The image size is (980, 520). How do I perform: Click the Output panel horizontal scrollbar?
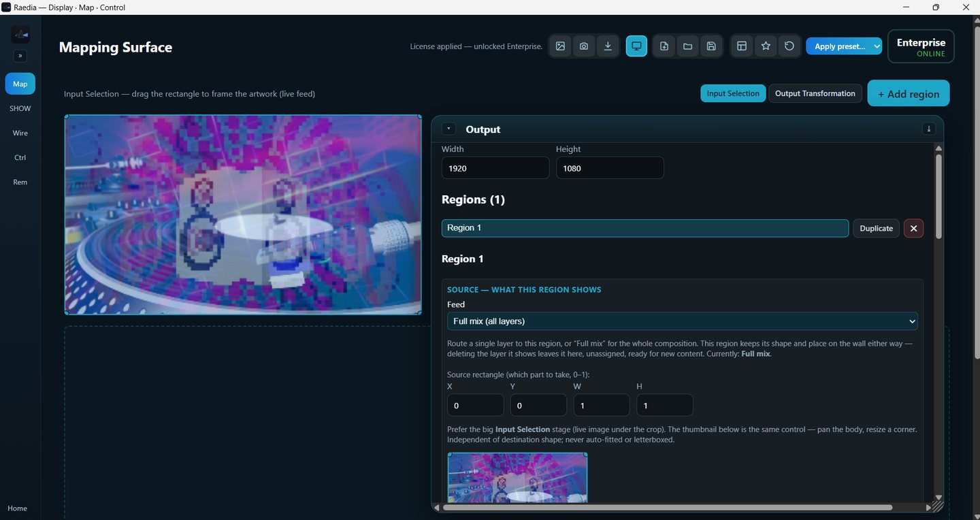click(668, 507)
